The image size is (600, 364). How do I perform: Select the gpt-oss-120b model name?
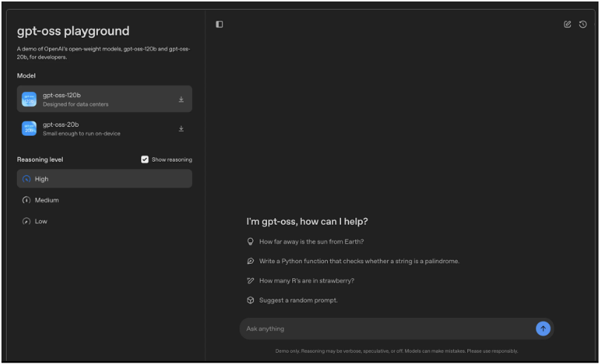coord(62,95)
